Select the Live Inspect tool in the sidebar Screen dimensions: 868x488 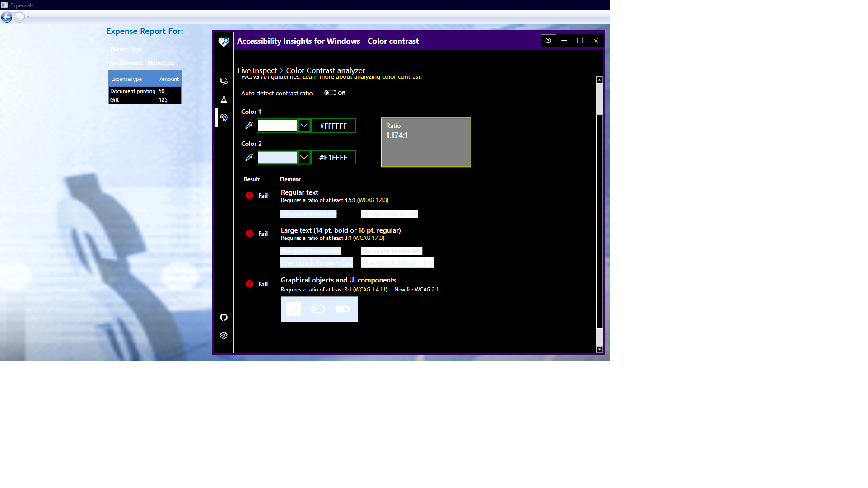coord(224,81)
